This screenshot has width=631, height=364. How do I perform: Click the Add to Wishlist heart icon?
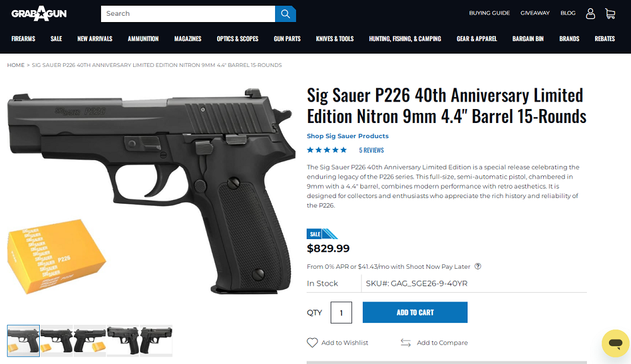pos(312,343)
